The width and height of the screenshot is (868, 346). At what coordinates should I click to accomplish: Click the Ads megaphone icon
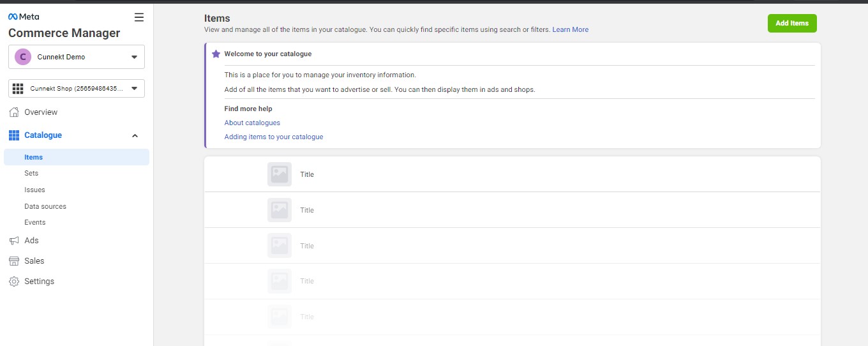coord(14,241)
